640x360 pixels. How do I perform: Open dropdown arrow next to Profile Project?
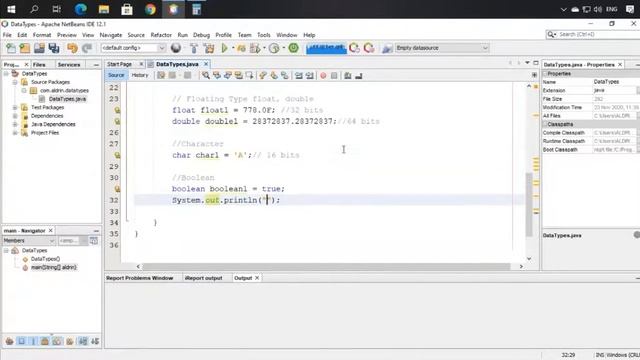(x=283, y=48)
